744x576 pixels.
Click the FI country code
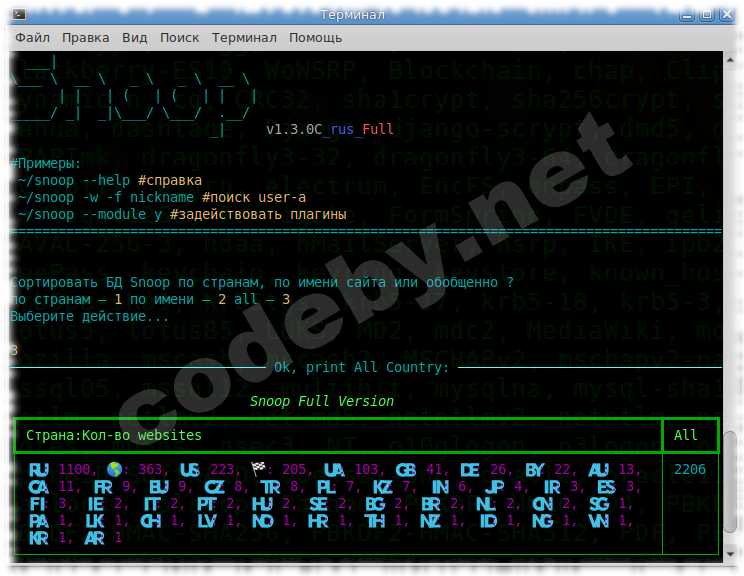click(37, 504)
